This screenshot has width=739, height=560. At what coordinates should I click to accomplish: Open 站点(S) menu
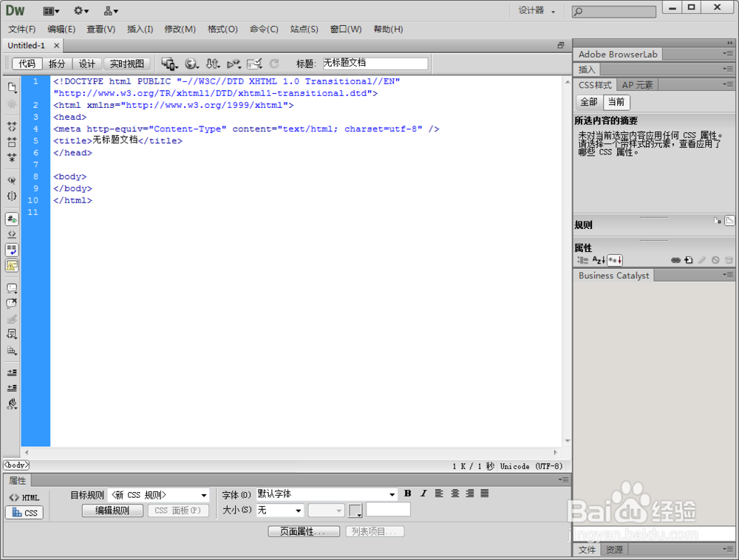point(304,30)
